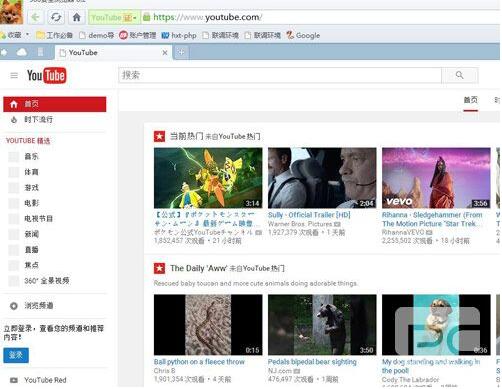The height and width of the screenshot is (389, 502).
Task: Click the cloud icon in tab bar
Action: (22, 52)
